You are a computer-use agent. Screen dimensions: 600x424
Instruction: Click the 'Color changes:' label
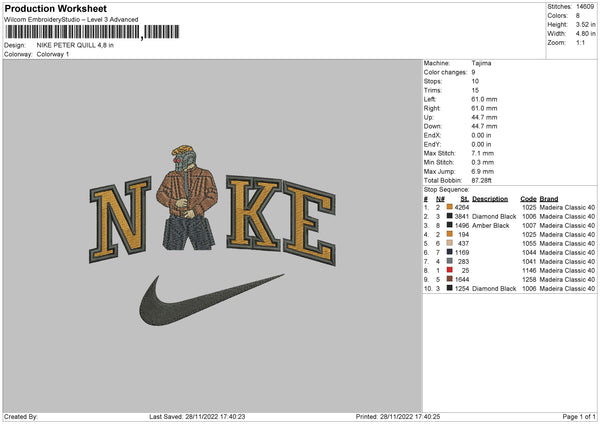click(x=445, y=72)
